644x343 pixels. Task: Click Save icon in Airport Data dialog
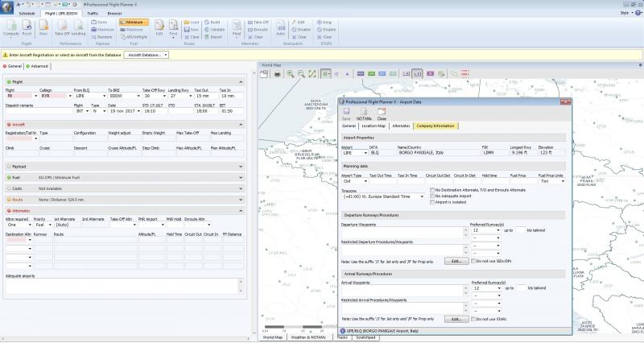(x=347, y=114)
